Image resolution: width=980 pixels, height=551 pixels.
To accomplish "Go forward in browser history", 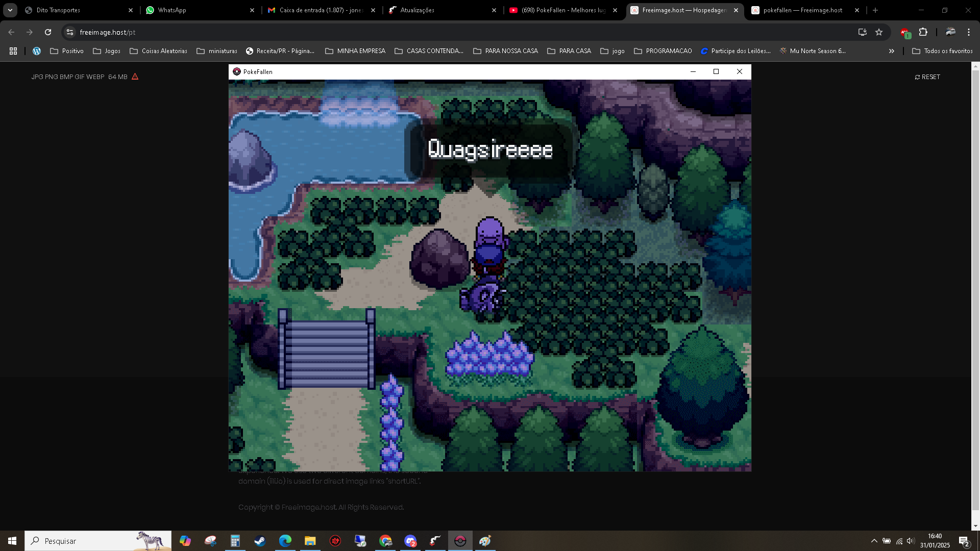I will (30, 32).
